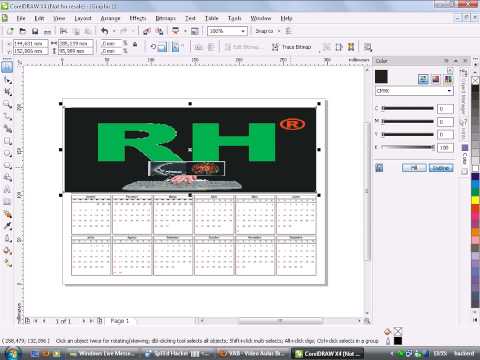Click the K black slider
Screen dimensions: 480x360
point(408,147)
